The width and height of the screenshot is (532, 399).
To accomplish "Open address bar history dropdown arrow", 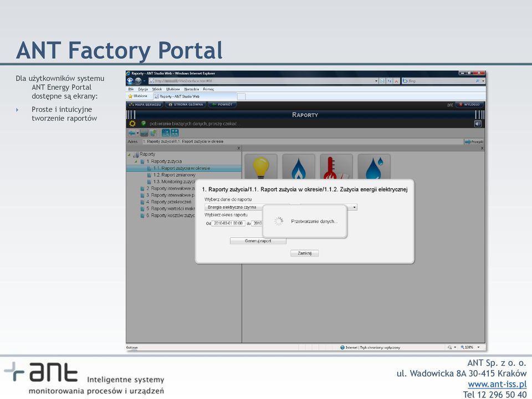I will coord(376,81).
